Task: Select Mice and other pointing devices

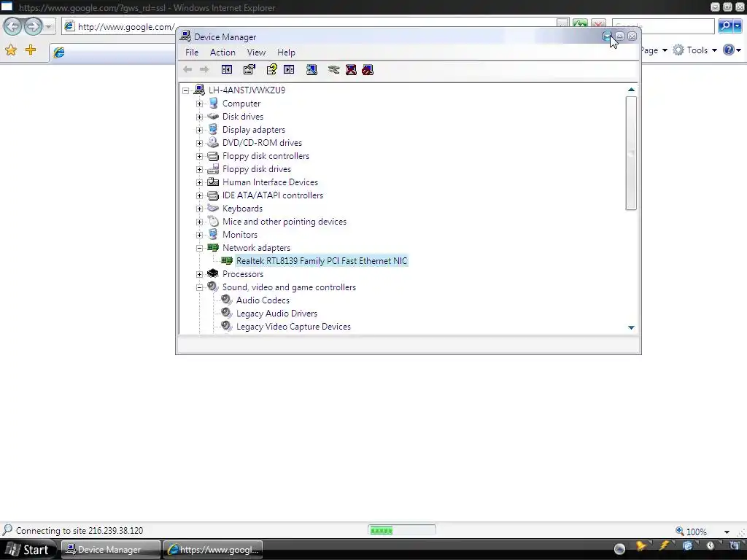Action: click(x=285, y=222)
